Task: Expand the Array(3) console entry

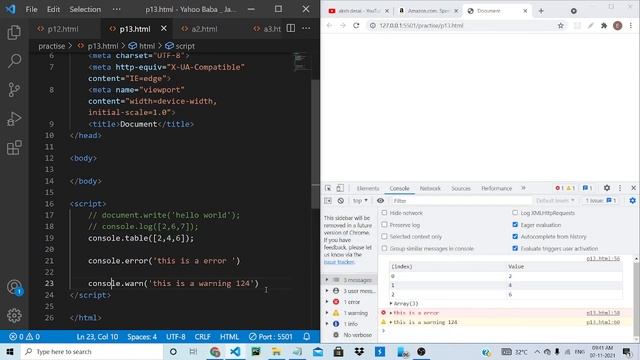Action: click(391, 304)
